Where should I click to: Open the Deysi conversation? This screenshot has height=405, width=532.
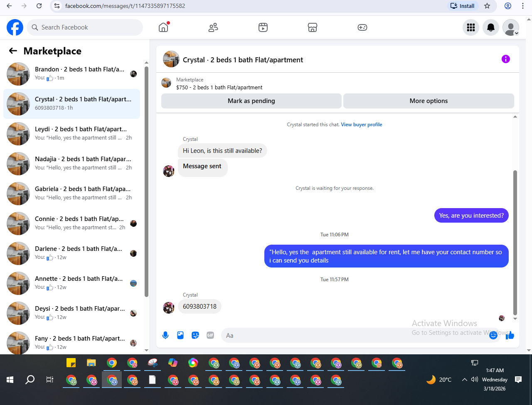coord(72,313)
